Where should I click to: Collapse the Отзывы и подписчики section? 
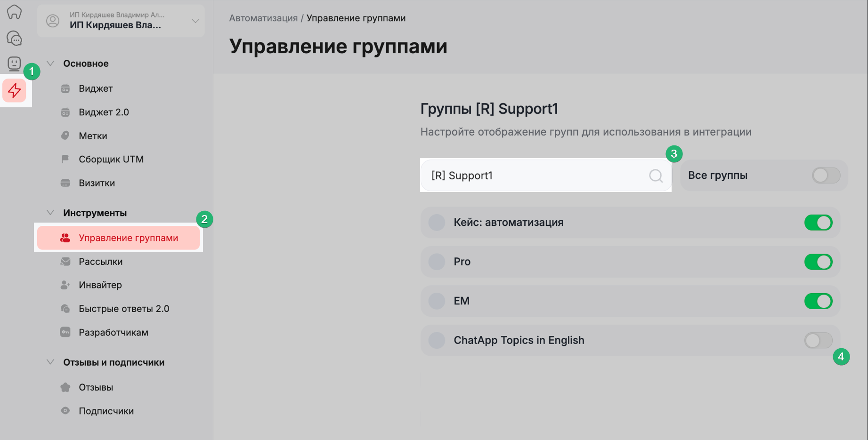click(50, 362)
